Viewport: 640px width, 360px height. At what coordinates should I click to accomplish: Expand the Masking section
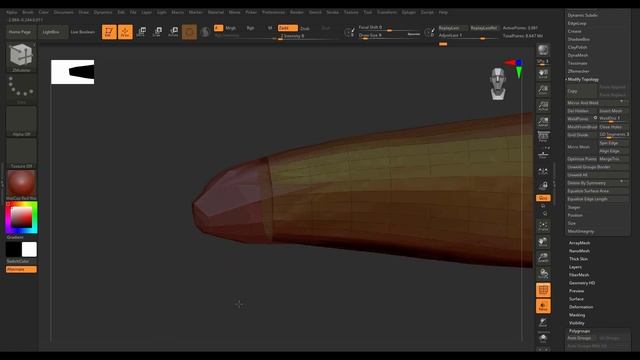(577, 315)
